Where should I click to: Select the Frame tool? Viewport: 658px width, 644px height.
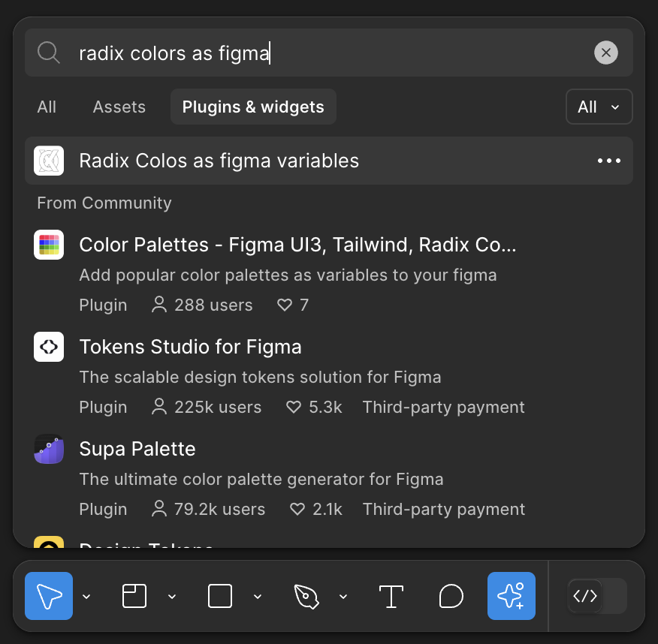134,596
